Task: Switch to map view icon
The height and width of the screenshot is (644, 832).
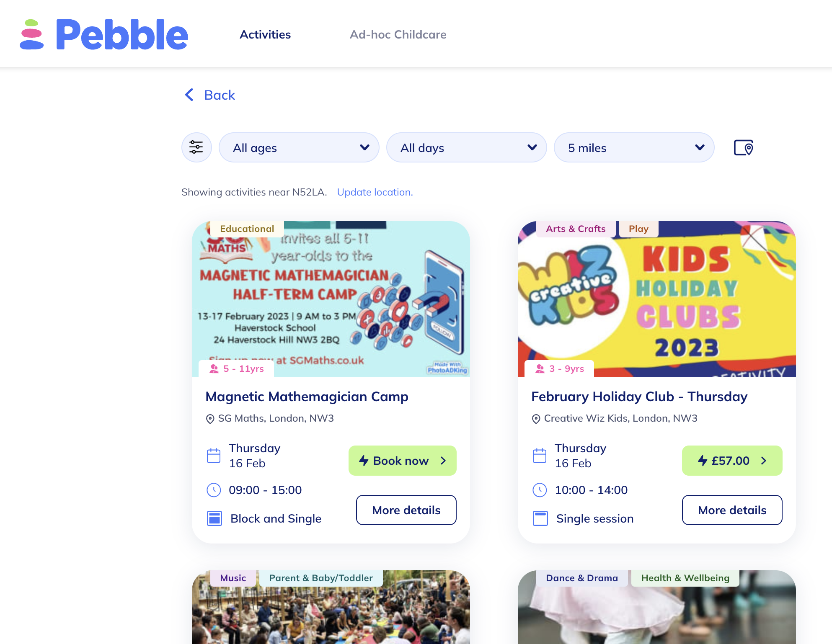Action: [743, 147]
